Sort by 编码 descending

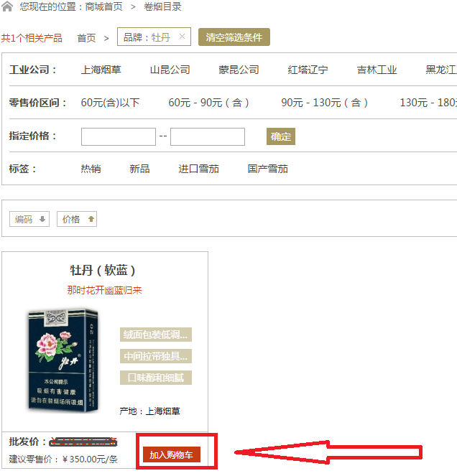click(x=29, y=219)
